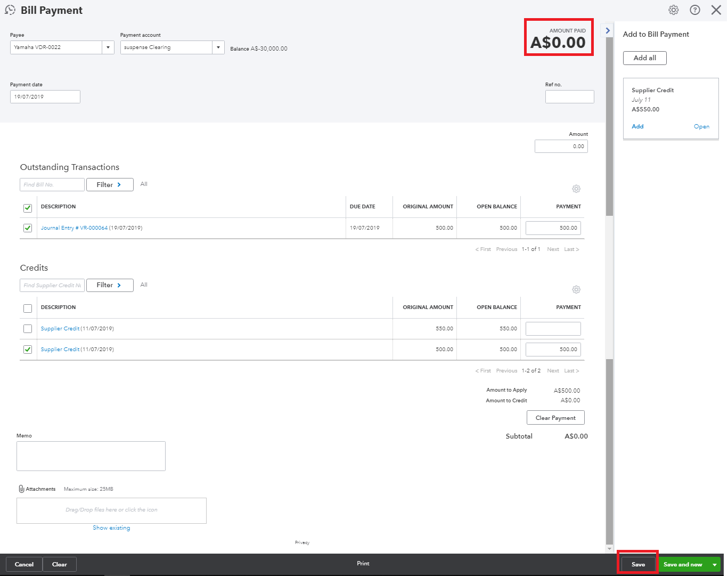Close the Bill Payment window

716,10
